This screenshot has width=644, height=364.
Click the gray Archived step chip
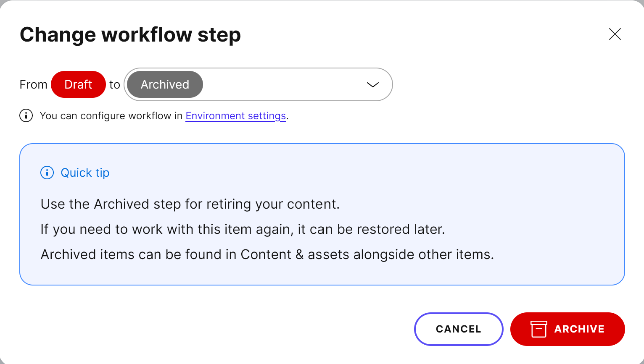click(x=164, y=84)
